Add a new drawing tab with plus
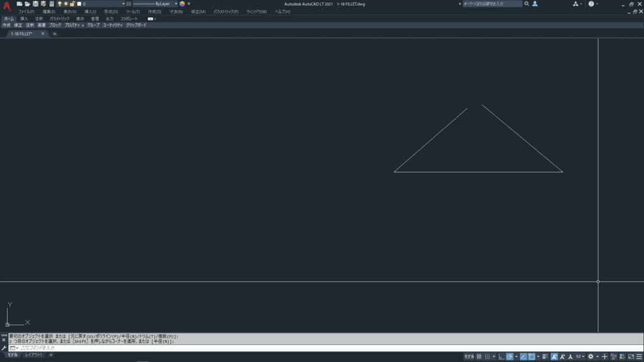 [x=54, y=34]
